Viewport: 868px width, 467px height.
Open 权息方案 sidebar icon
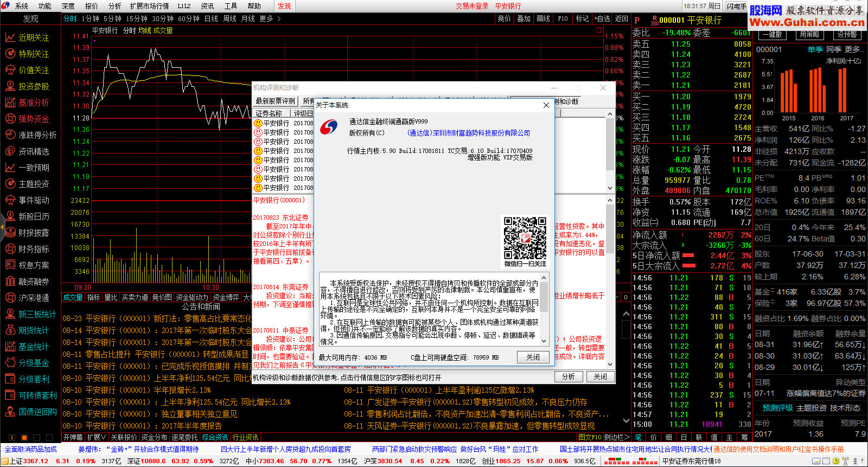click(10, 265)
